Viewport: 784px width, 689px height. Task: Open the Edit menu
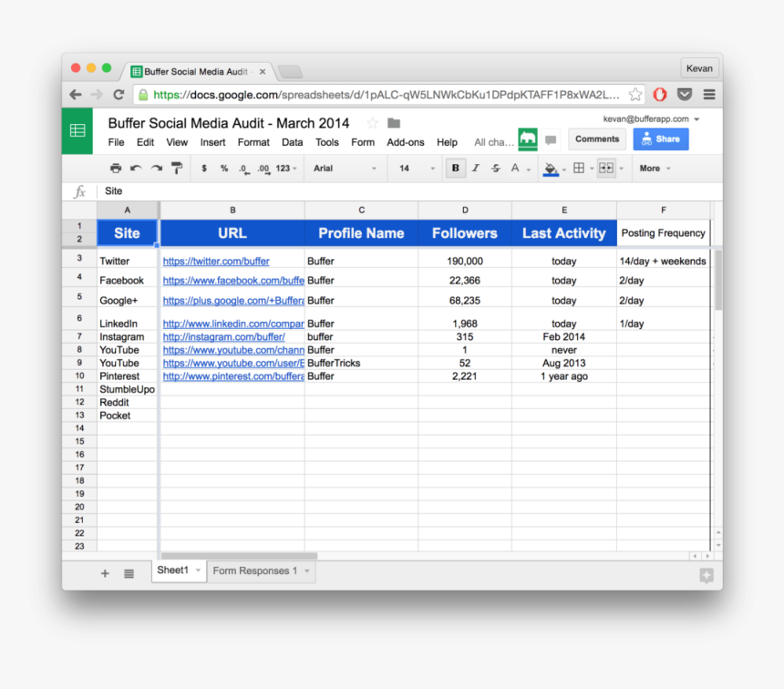146,142
